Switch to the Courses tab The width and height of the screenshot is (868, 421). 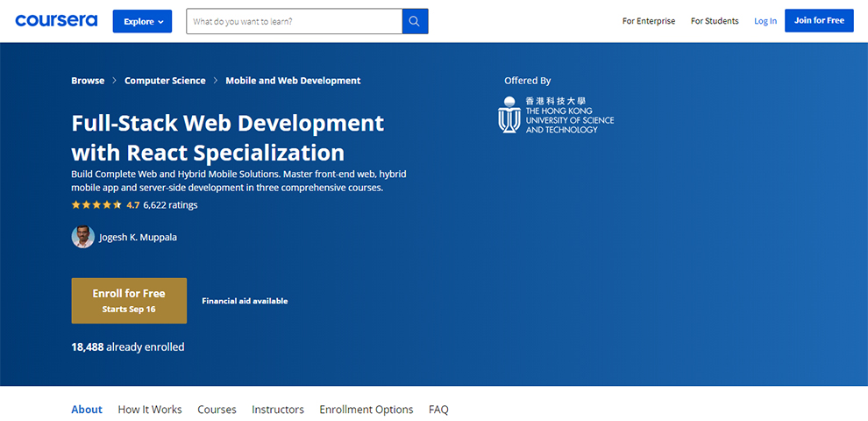[x=217, y=410]
